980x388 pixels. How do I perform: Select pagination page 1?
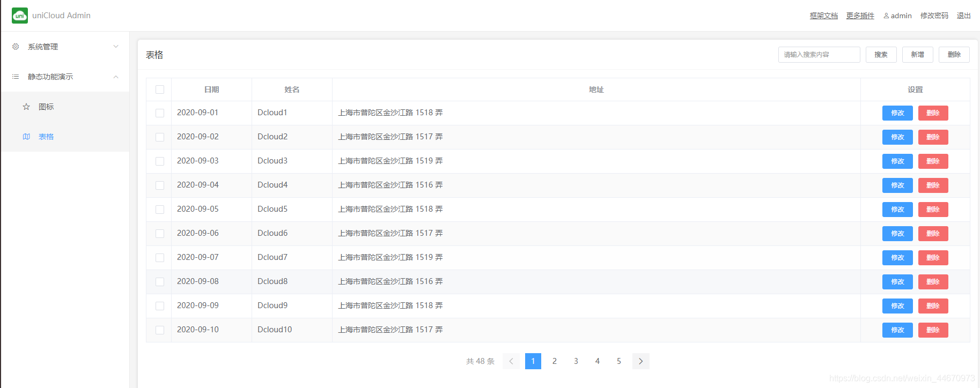[533, 361]
